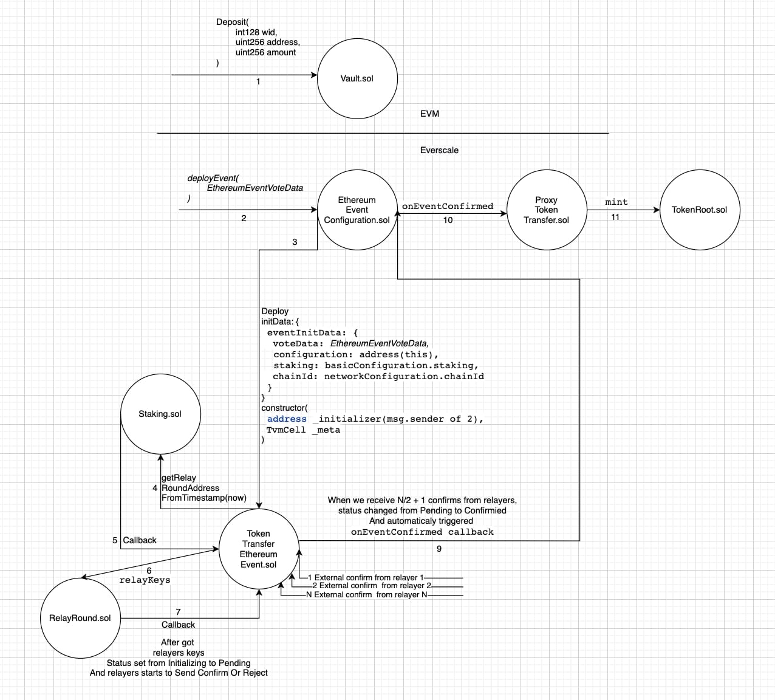The width and height of the screenshot is (775, 700).
Task: Click the relayKeys label text
Action: [145, 580]
